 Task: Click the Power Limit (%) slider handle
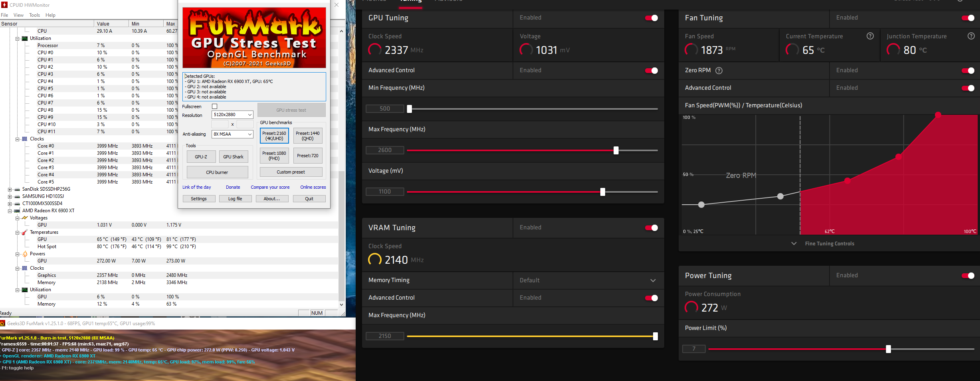(x=888, y=349)
